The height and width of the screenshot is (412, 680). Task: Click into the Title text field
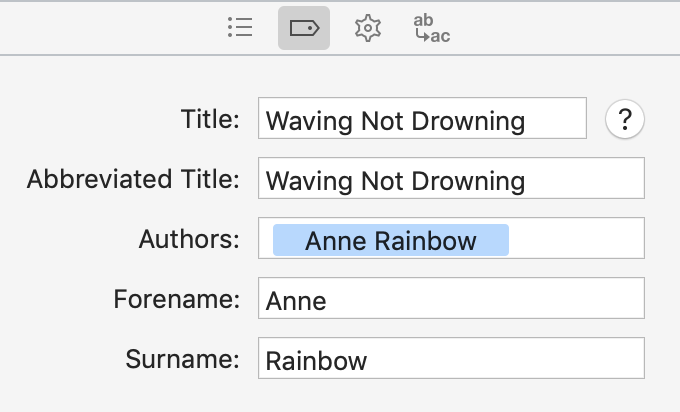click(422, 118)
